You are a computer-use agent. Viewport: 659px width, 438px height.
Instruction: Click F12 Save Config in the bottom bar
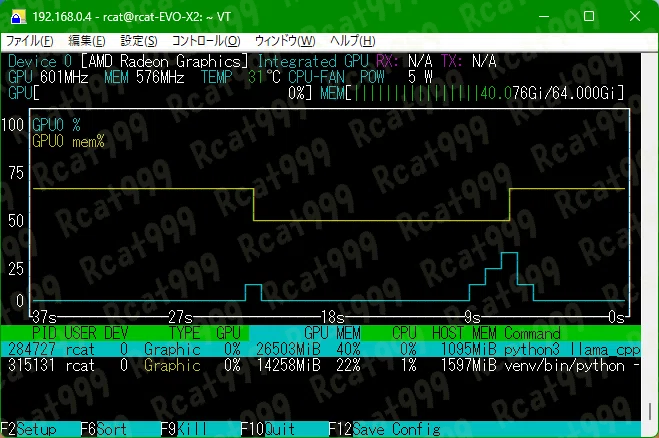pos(385,429)
